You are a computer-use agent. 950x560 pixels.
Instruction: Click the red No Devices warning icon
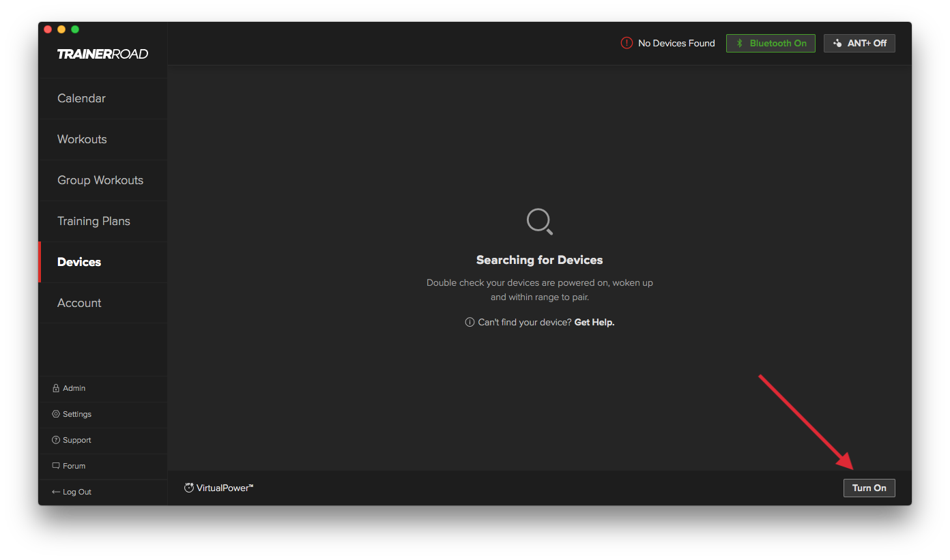coord(627,43)
